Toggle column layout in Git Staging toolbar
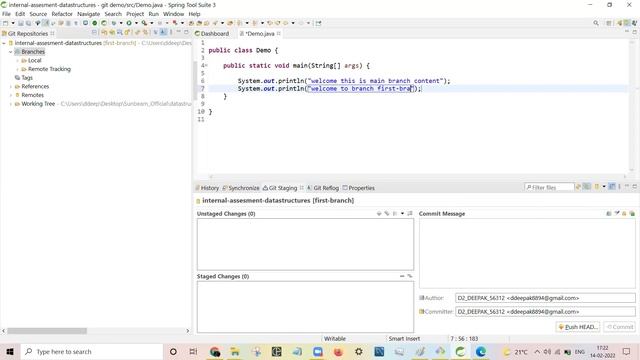 pos(612,187)
